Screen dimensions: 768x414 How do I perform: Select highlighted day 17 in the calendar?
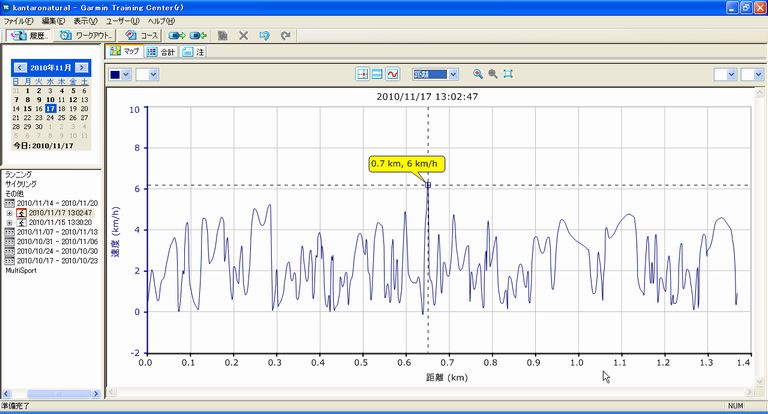pyautogui.click(x=50, y=109)
